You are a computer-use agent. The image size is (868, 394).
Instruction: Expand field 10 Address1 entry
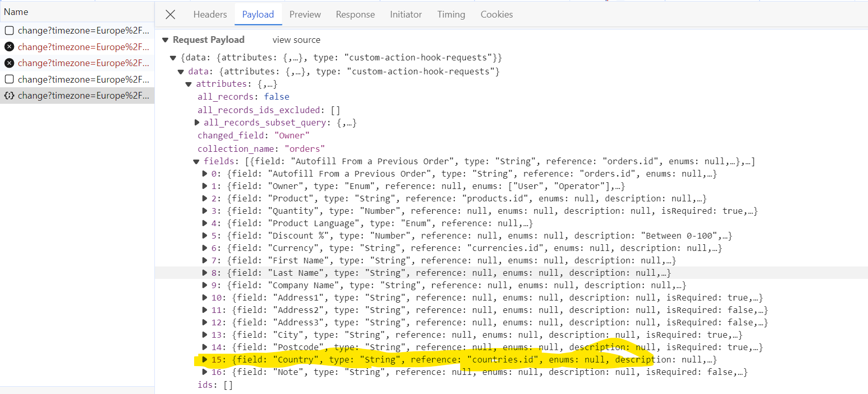point(204,297)
